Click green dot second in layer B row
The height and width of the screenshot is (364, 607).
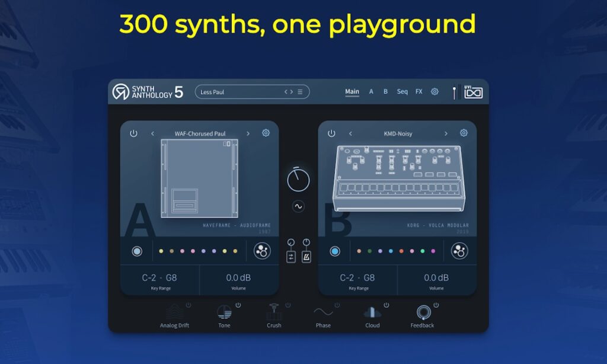click(370, 251)
